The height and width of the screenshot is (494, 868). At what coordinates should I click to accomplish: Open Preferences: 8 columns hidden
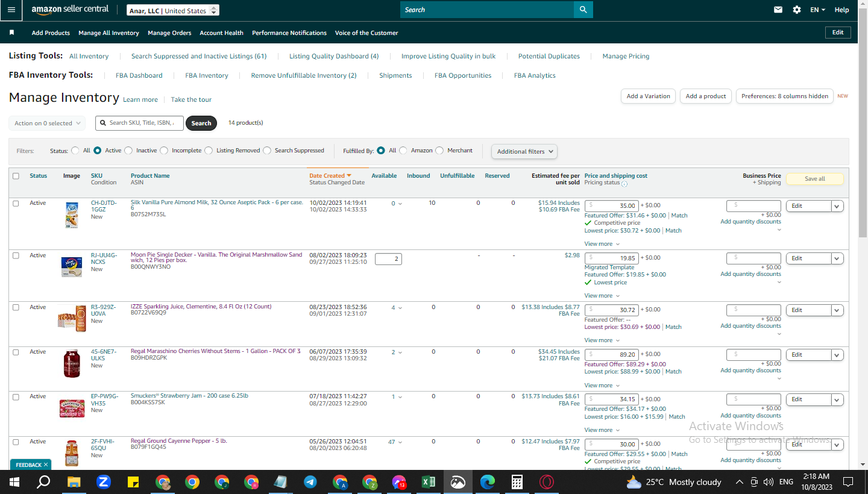pyautogui.click(x=785, y=96)
